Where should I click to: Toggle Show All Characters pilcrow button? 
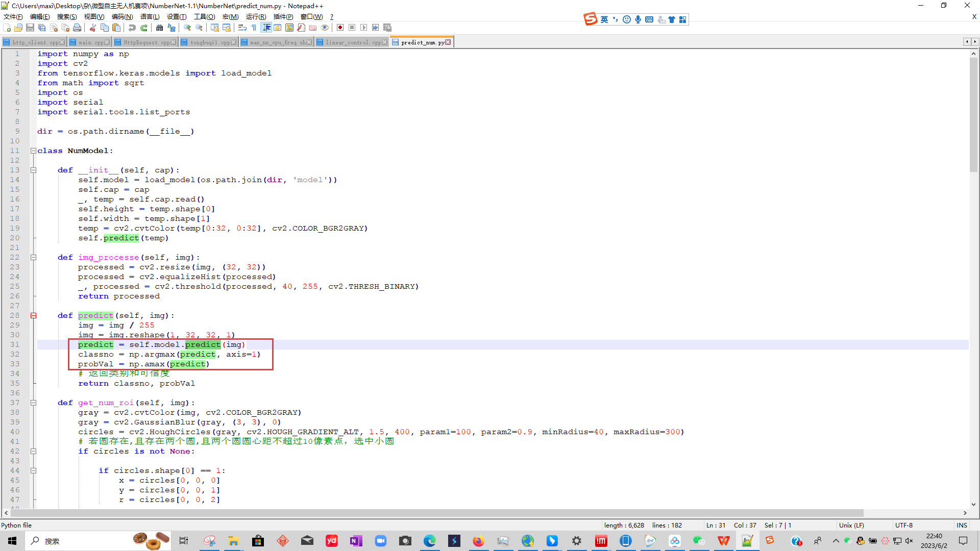(254, 28)
